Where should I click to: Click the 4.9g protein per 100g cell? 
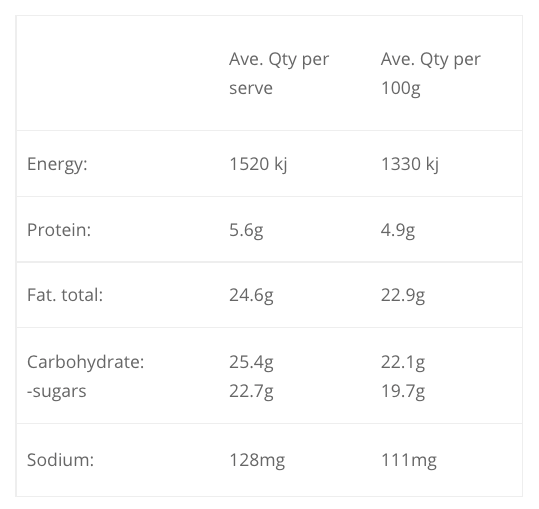pos(398,230)
